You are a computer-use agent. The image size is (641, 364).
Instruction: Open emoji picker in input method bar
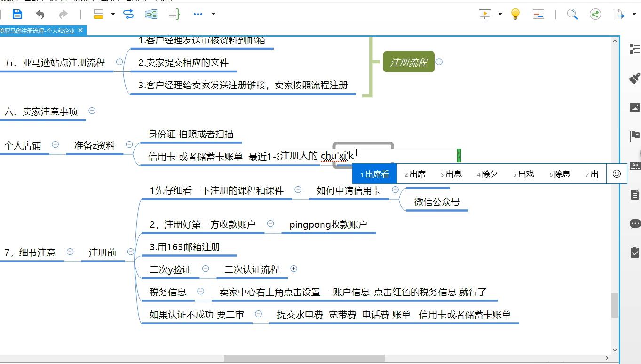coord(617,174)
